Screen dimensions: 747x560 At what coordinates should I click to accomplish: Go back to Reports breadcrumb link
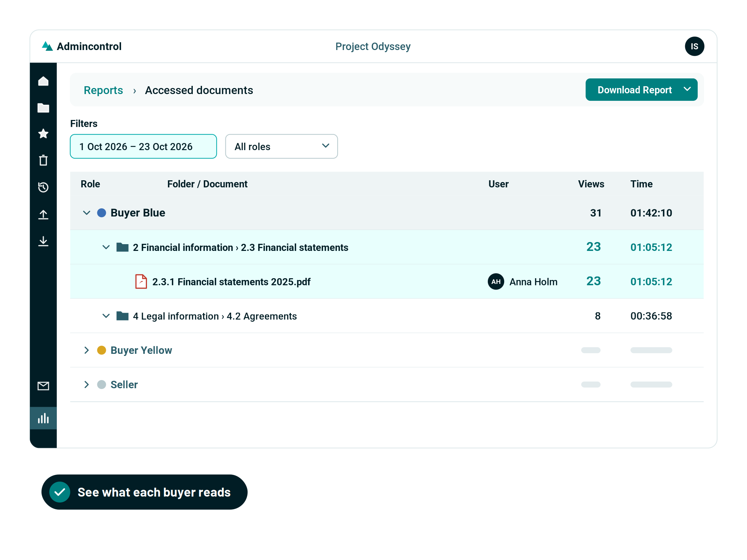coord(103,90)
